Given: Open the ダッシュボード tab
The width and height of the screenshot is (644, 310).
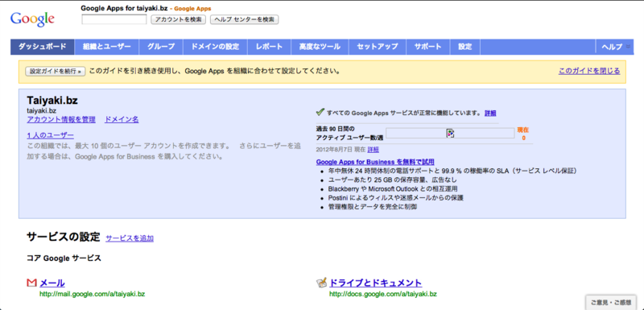Looking at the screenshot, I should point(43,47).
